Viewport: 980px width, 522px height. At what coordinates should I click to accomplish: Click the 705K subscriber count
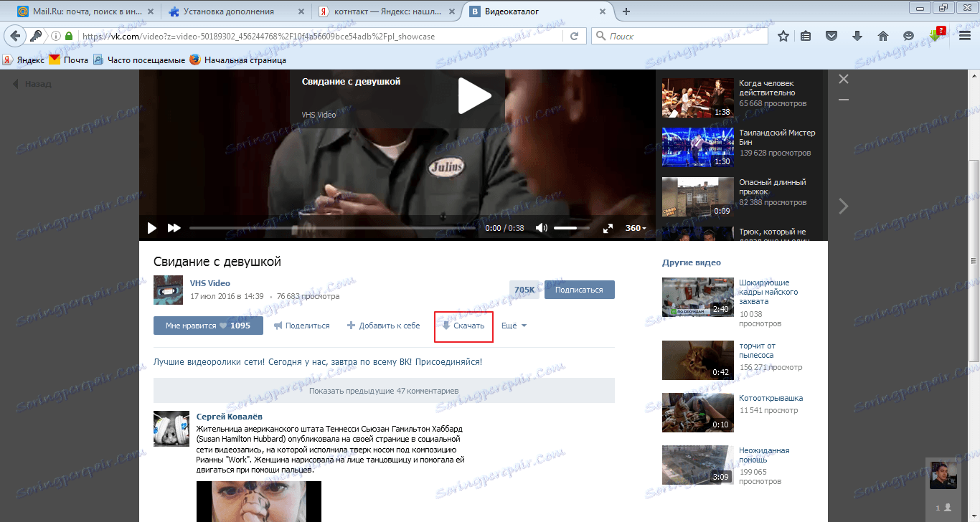pos(525,290)
